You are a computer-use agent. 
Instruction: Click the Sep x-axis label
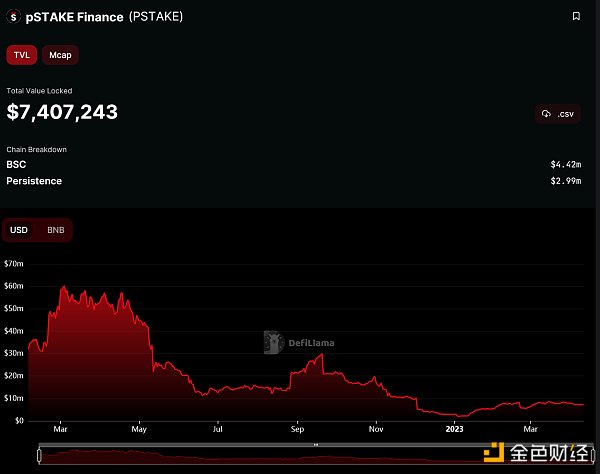tap(297, 429)
